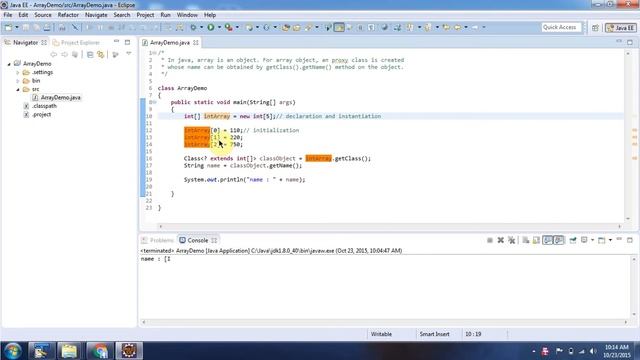Select ArrayDemo.java in Navigator tree
Viewport: 640px width, 360px height.
point(60,98)
